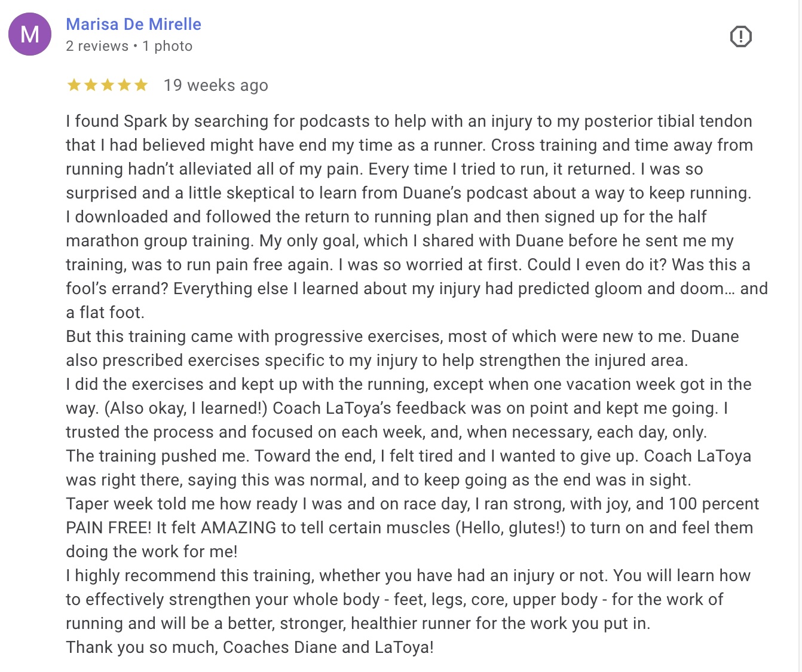Click the first star of the rating
Image resolution: width=802 pixels, height=672 pixels.
pos(74,85)
